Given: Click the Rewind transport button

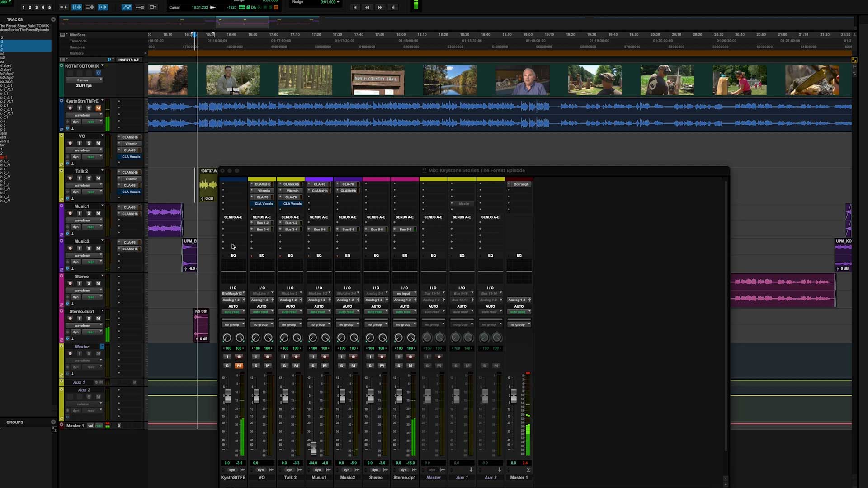Looking at the screenshot, I should [367, 7].
